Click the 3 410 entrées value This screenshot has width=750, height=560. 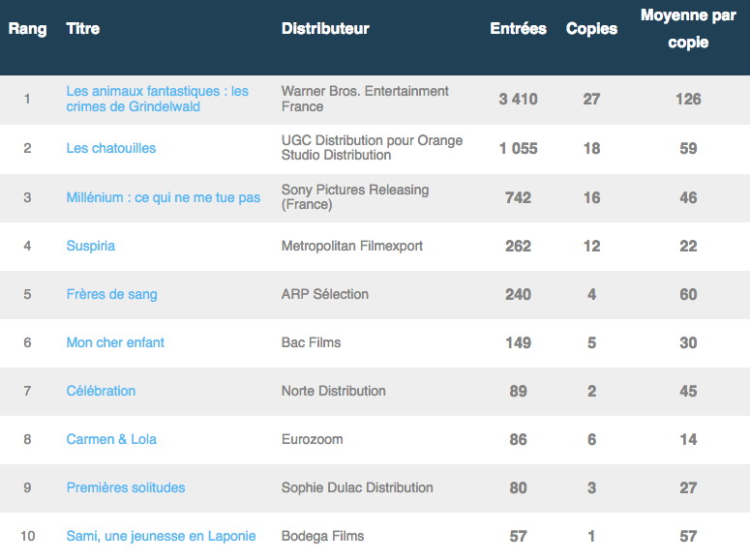click(x=518, y=99)
